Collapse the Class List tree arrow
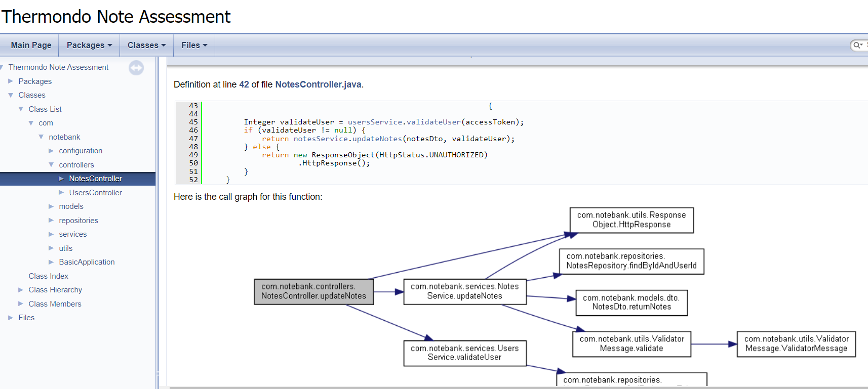The height and width of the screenshot is (389, 868). [21, 109]
